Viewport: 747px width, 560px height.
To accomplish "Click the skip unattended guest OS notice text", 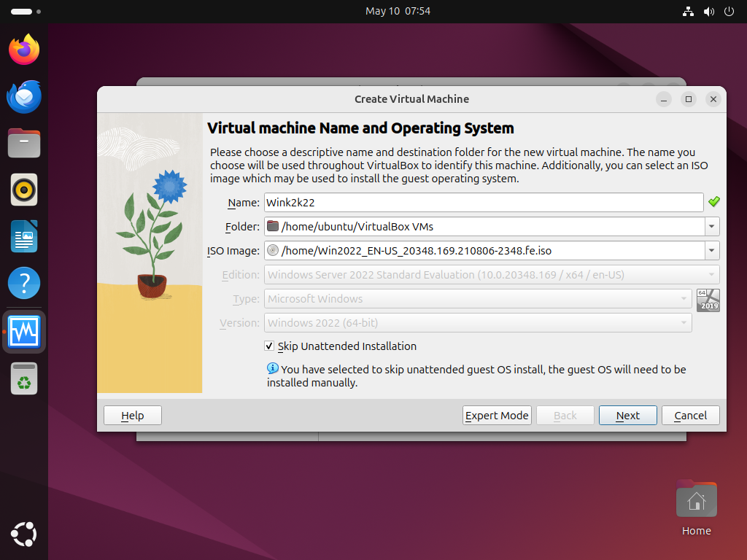I will click(476, 376).
